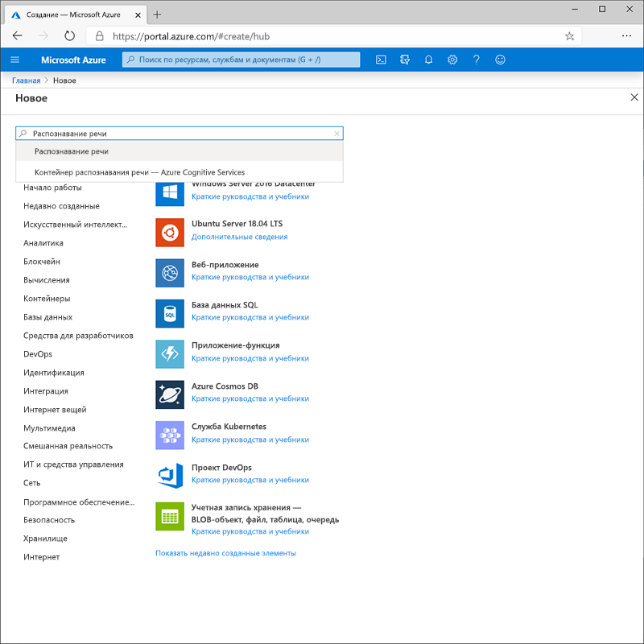
Task: Open the Интернет category
Action: [x=42, y=556]
